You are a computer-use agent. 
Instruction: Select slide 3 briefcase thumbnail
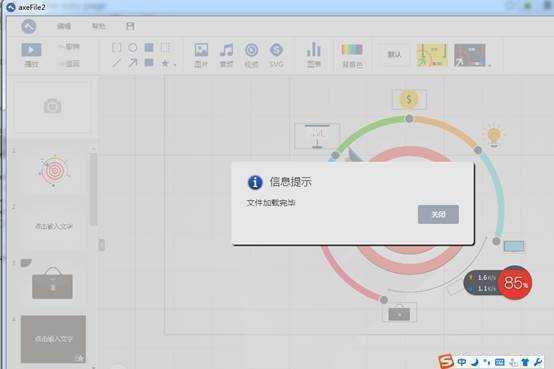pos(53,283)
